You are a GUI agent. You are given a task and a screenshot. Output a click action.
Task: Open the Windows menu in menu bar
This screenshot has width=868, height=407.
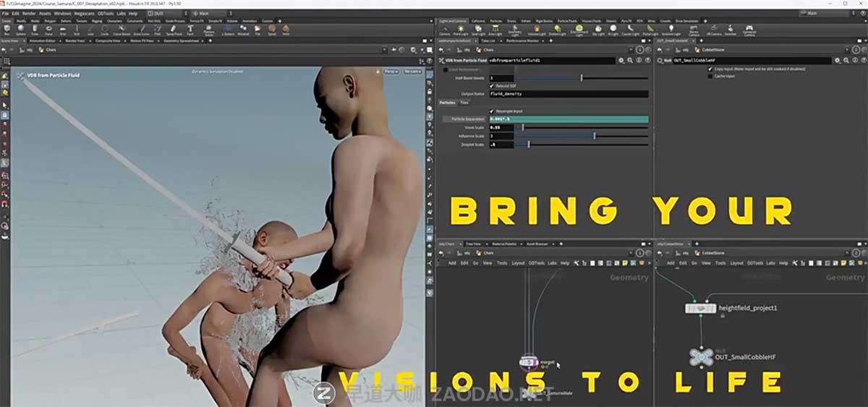(63, 13)
